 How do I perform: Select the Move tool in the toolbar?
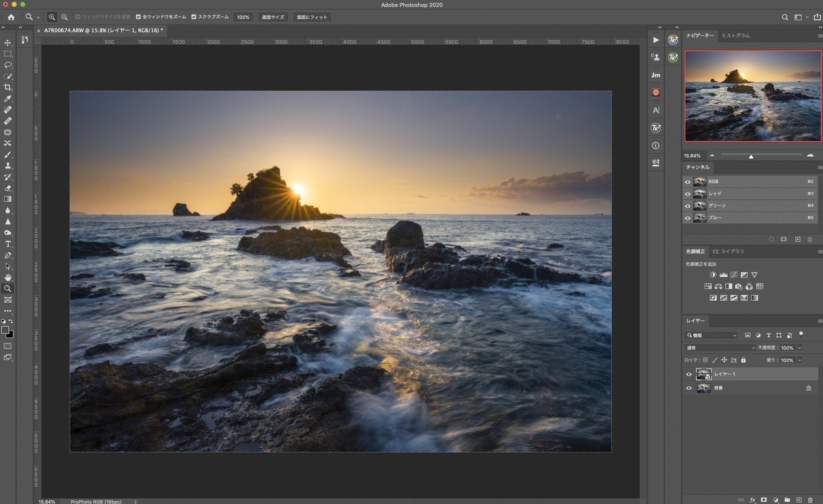(8, 42)
